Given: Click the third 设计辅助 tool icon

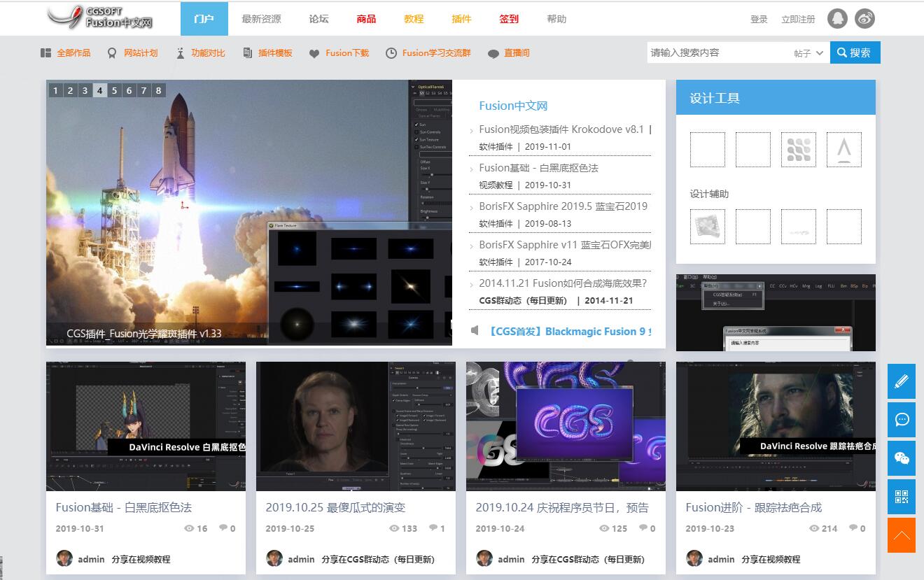Looking at the screenshot, I should click(x=799, y=227).
